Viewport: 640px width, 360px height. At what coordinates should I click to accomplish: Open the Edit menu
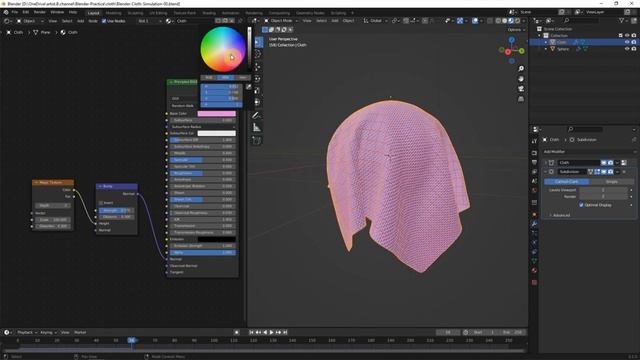pyautogui.click(x=26, y=12)
